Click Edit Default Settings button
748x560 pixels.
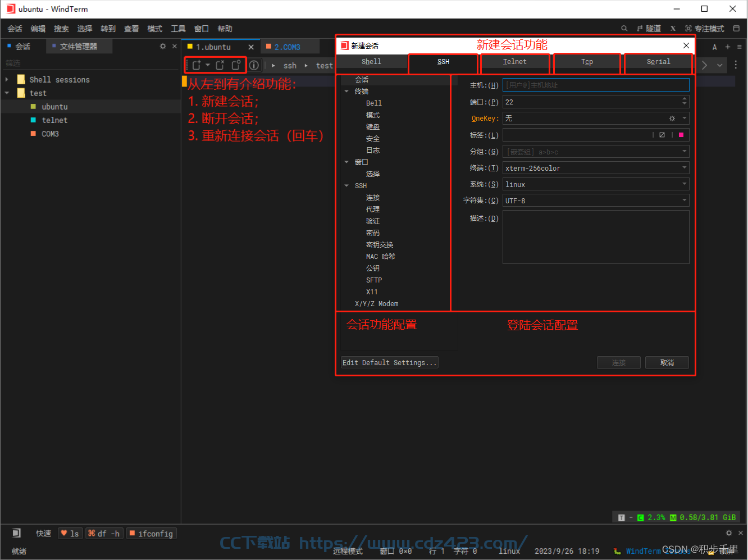click(390, 363)
